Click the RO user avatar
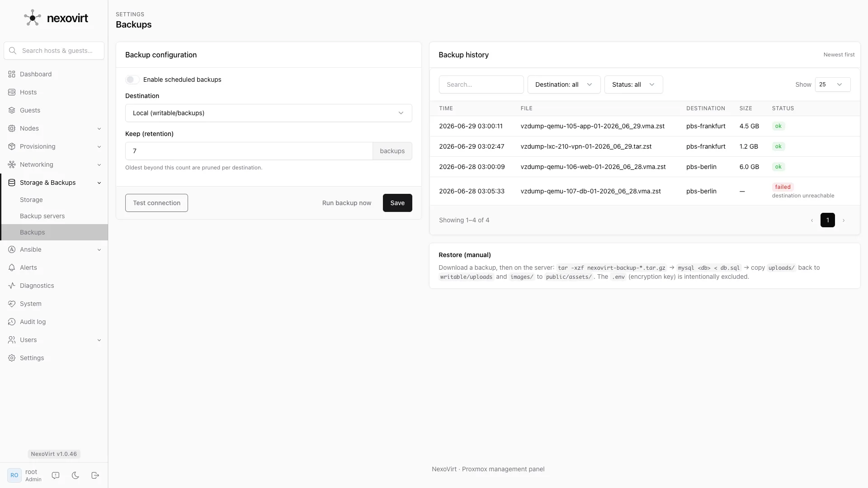 click(14, 475)
